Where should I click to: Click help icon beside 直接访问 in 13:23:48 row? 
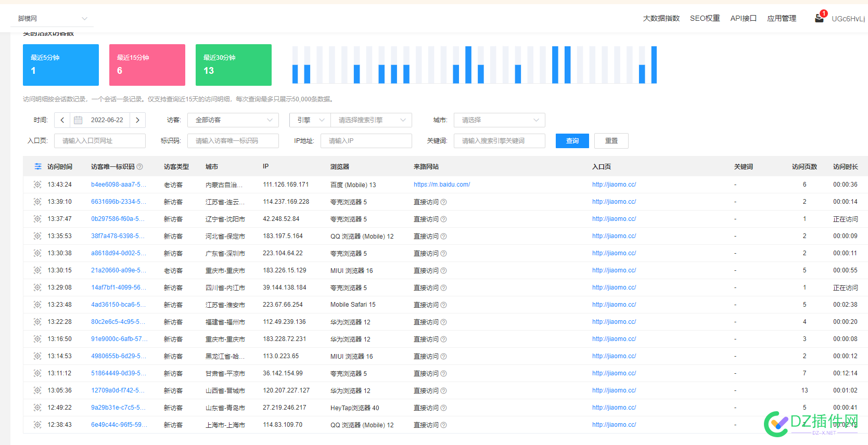click(443, 305)
